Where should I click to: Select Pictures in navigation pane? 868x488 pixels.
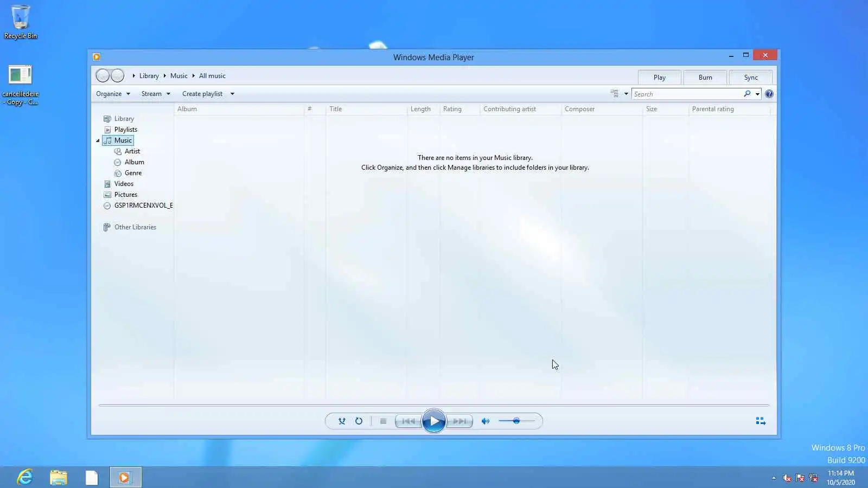(125, 195)
